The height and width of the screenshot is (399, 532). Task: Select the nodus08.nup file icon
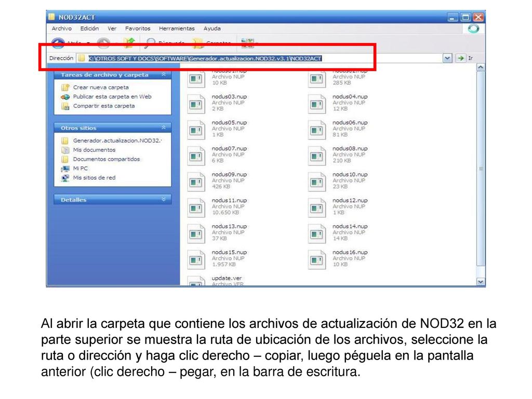pyautogui.click(x=317, y=156)
